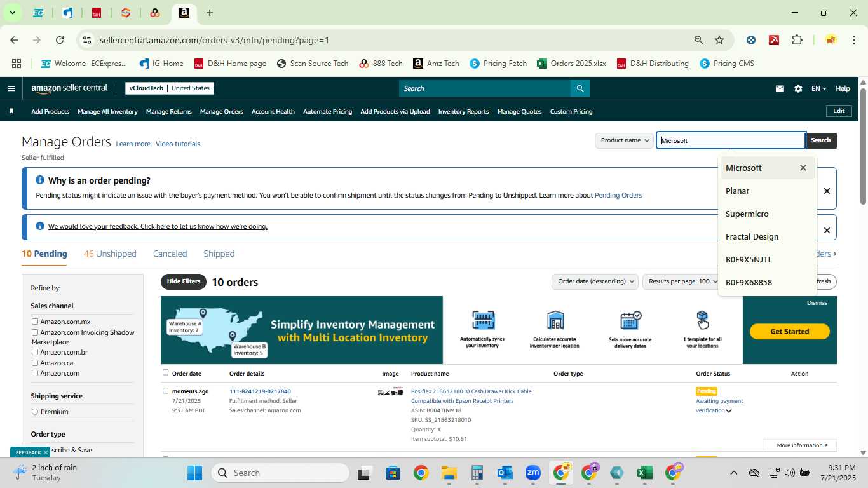This screenshot has width=868, height=488.
Task: Open the Seller Central hamburger menu
Action: click(11, 88)
